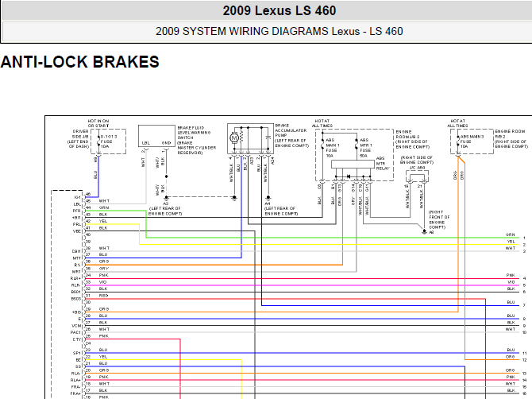
Task: Click the VCM pin label
Action: pyautogui.click(x=77, y=326)
